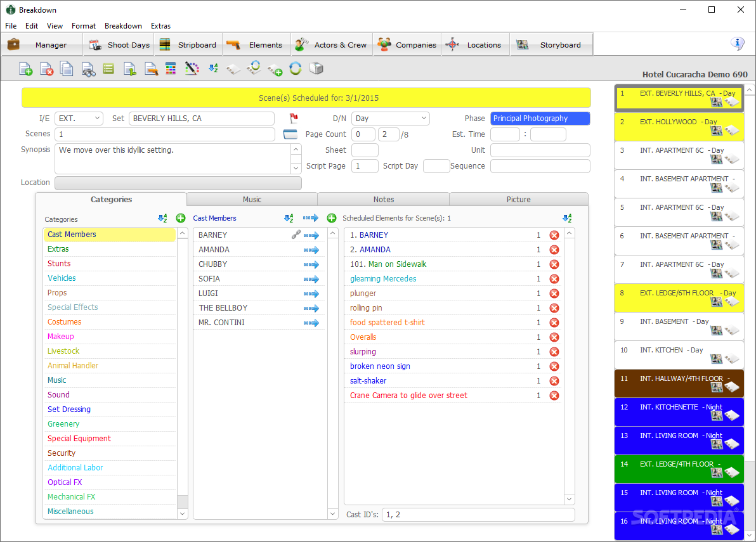The image size is (756, 542).
Task: Sort the Cast Members list A-Z
Action: [x=289, y=218]
